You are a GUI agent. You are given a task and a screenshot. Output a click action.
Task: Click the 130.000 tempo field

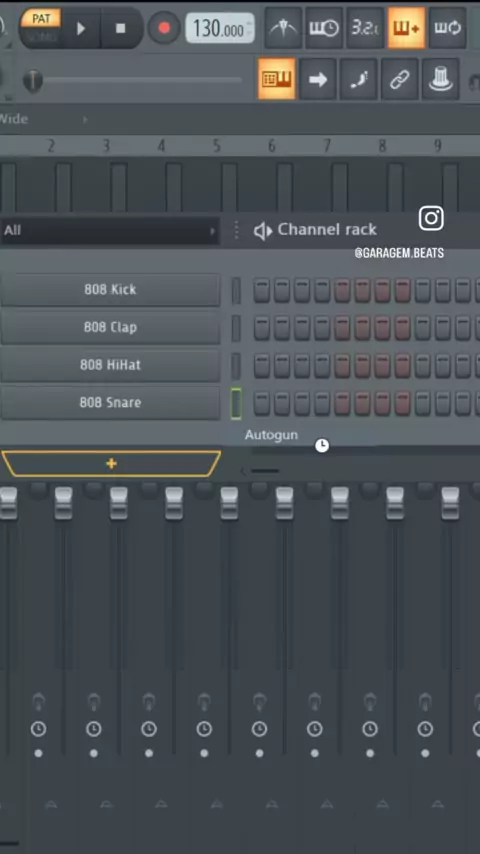coord(220,28)
